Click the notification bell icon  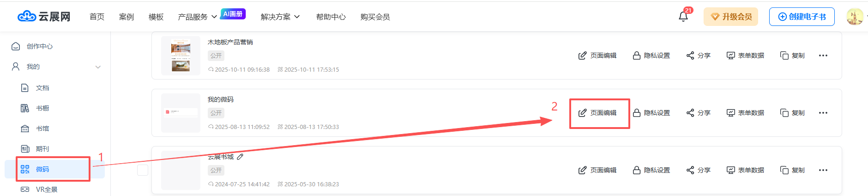683,17
